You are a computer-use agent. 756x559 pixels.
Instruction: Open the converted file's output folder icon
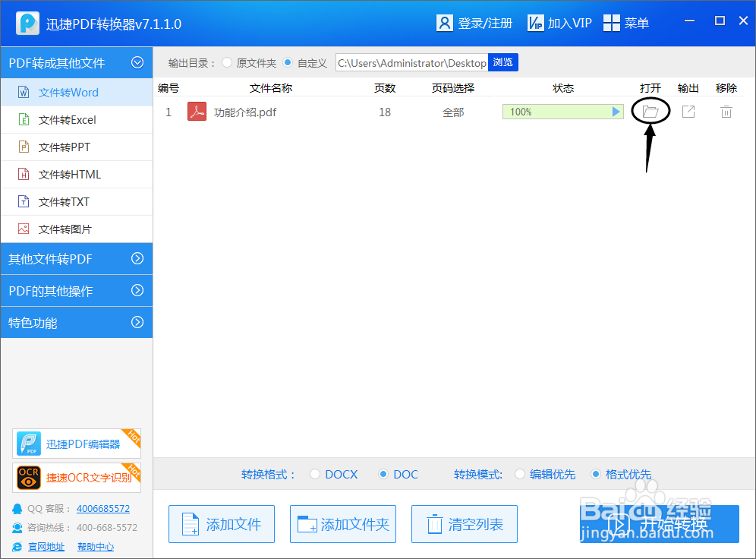tap(650, 111)
